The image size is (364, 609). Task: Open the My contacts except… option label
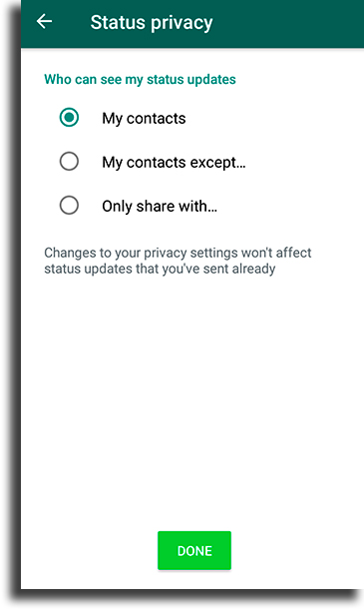click(x=174, y=163)
